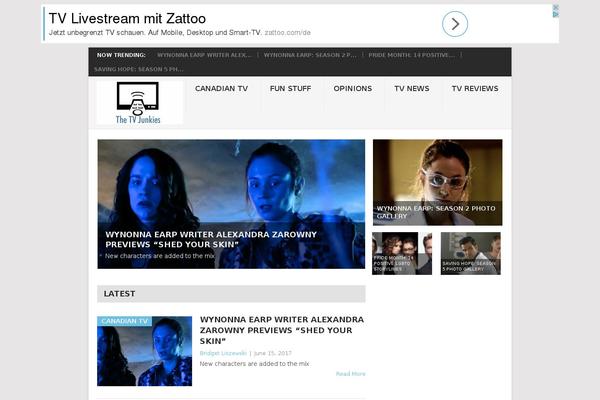Open the latest article title Wynonna Earp Writer
This screenshot has height=400, width=600.
tap(282, 330)
